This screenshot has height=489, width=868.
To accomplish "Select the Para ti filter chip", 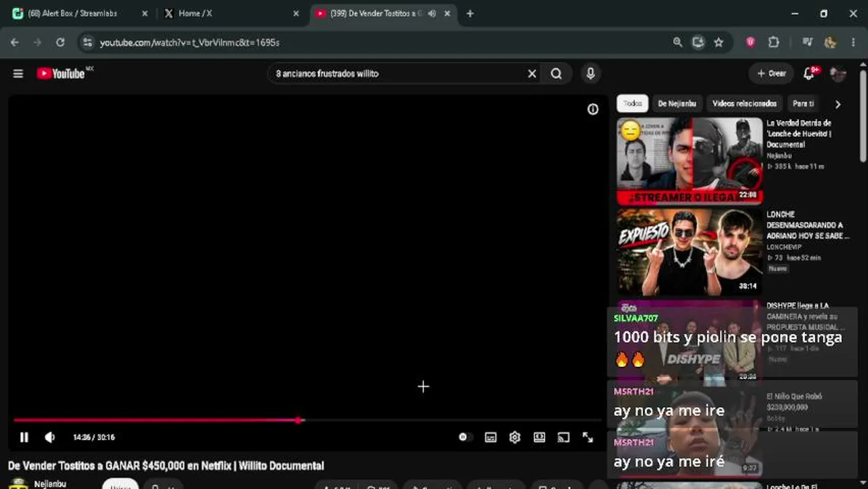I will [x=803, y=104].
